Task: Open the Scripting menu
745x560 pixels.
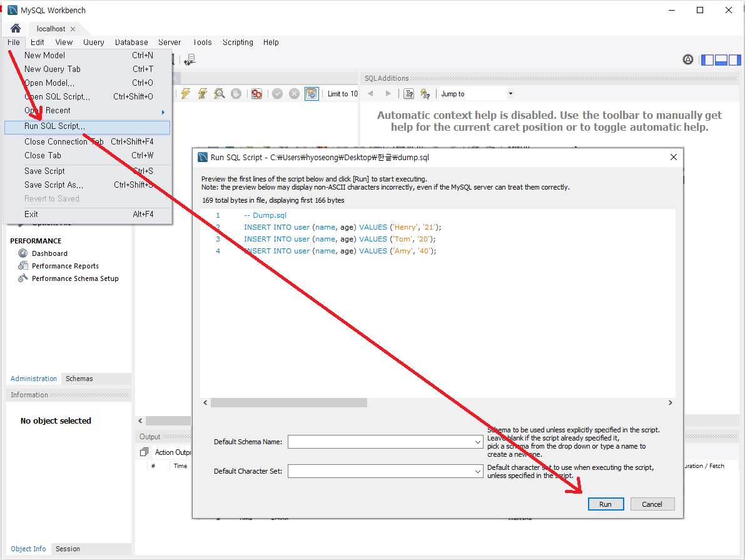Action: 238,43
